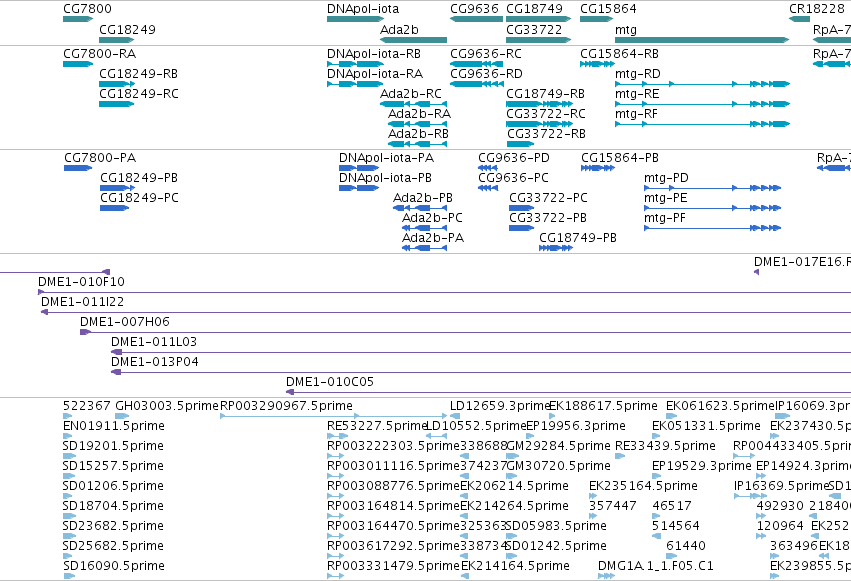This screenshot has width=851, height=581.
Task: Click the long mtg gene bar
Action: pyautogui.click(x=702, y=40)
